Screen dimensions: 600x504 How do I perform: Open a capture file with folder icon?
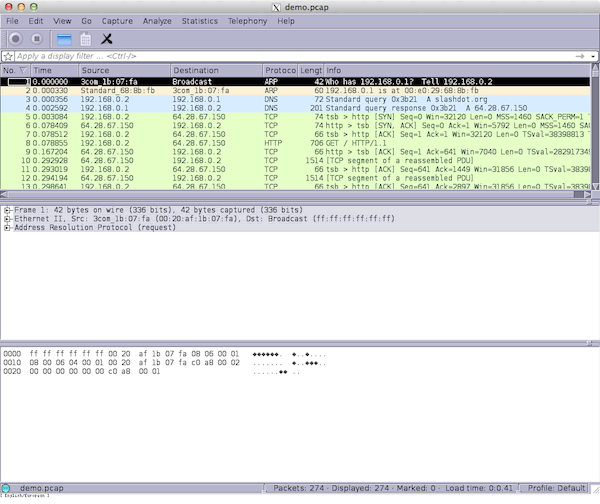(x=64, y=39)
